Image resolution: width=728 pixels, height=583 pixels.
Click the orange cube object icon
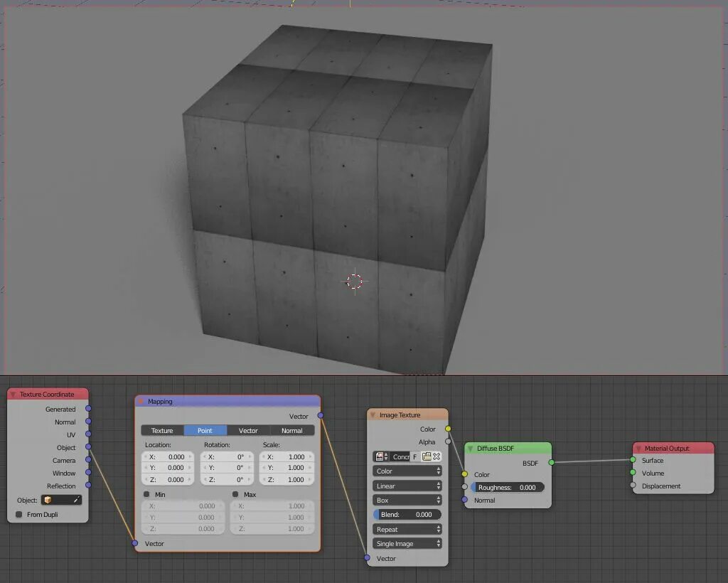coord(48,500)
